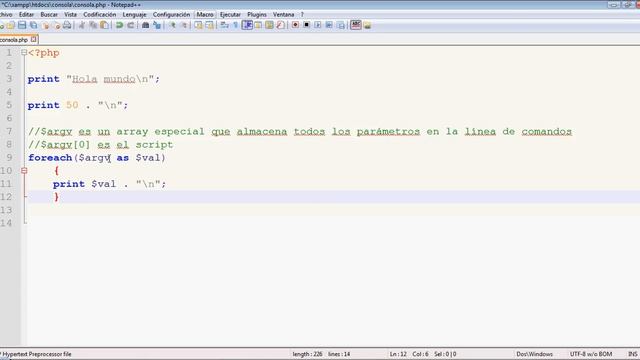
Task: Toggle the highlighted indent guide icon
Action: (247, 25)
